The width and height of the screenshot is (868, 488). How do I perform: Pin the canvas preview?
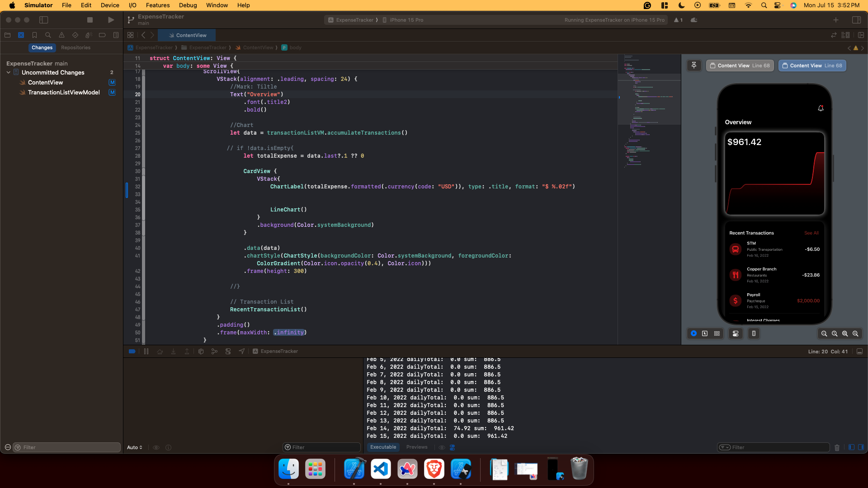(x=694, y=66)
